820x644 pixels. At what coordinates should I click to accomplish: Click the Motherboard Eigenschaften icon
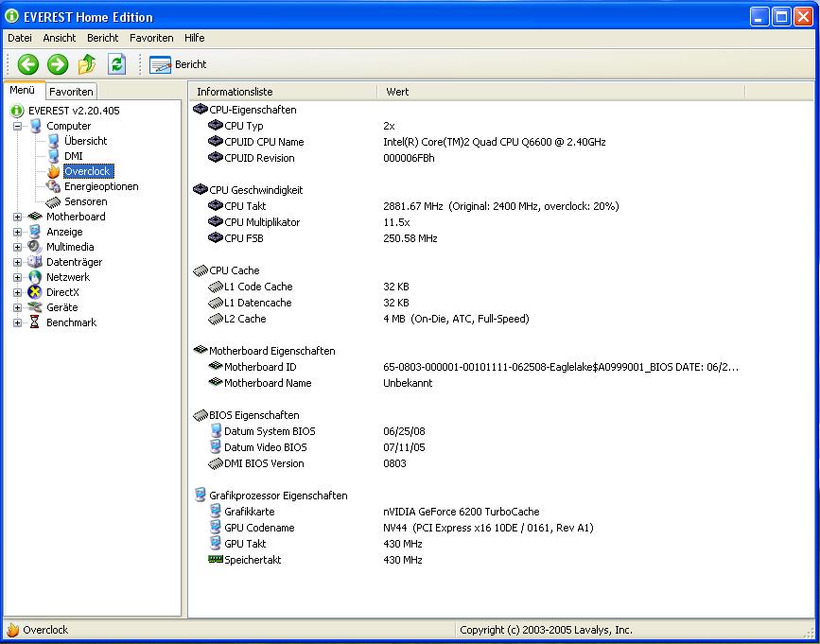coord(201,350)
